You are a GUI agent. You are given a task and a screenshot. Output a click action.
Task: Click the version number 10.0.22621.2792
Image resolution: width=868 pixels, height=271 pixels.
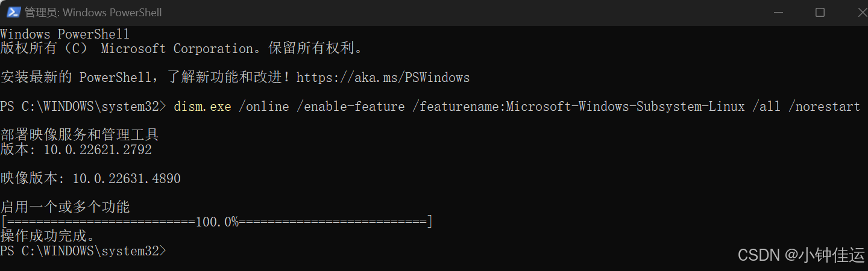pyautogui.click(x=97, y=149)
